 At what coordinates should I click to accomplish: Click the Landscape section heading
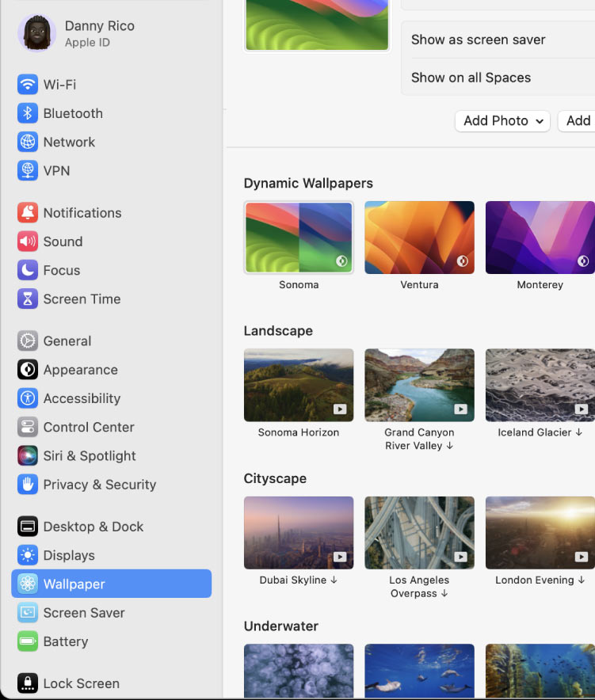click(x=278, y=331)
